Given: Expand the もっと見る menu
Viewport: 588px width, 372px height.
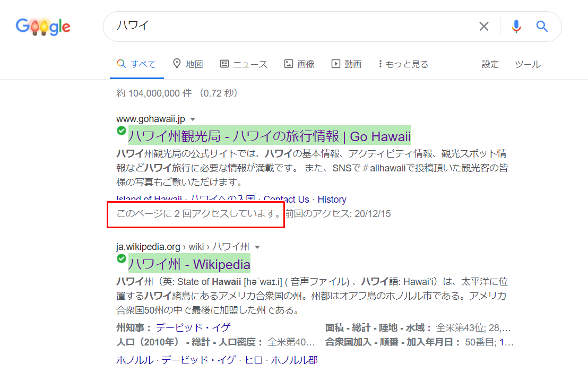Looking at the screenshot, I should pos(403,64).
